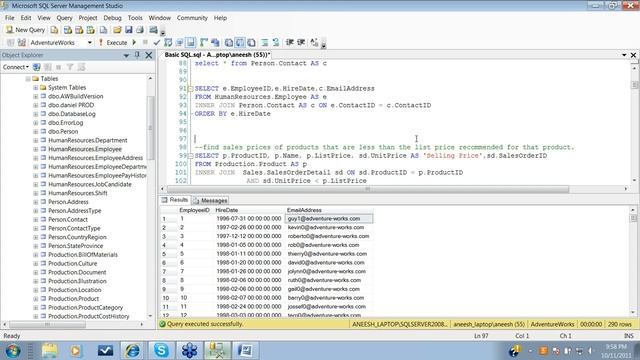
Task: Click the Open File folder icon
Action: (117, 30)
